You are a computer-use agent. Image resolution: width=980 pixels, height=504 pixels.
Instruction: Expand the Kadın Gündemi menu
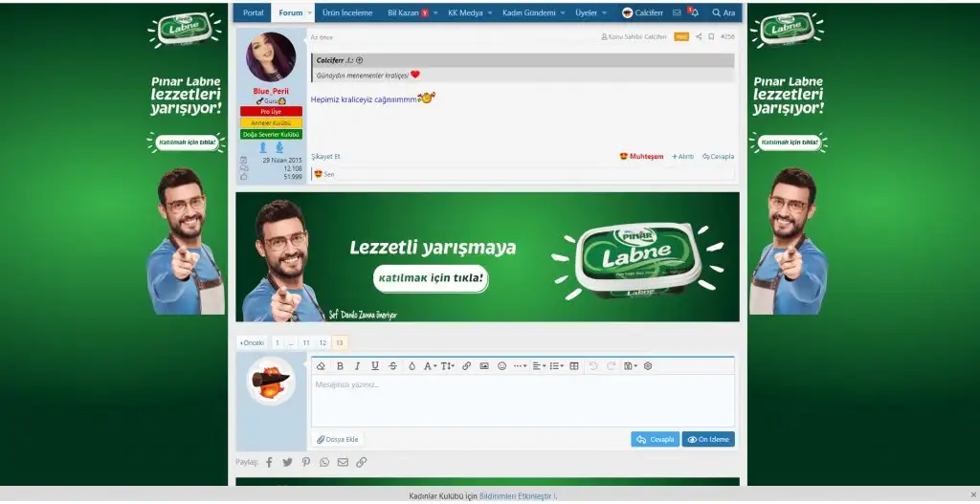coord(563,13)
